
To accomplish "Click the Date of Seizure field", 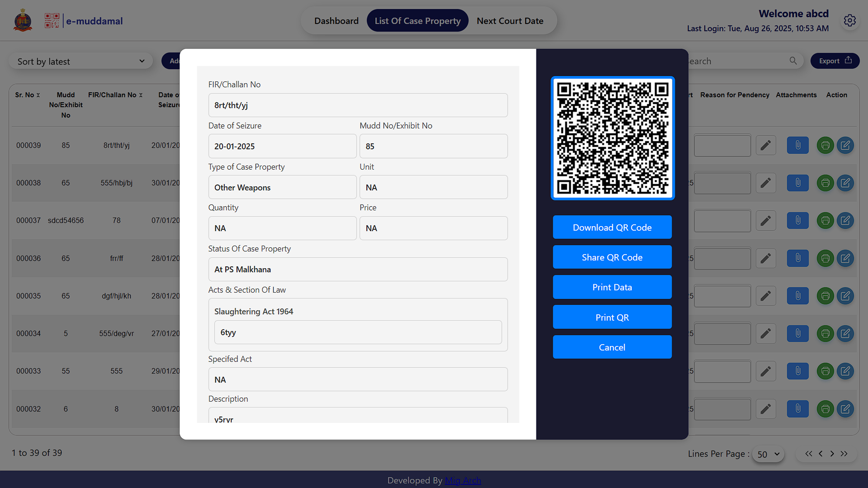I will pos(282,146).
